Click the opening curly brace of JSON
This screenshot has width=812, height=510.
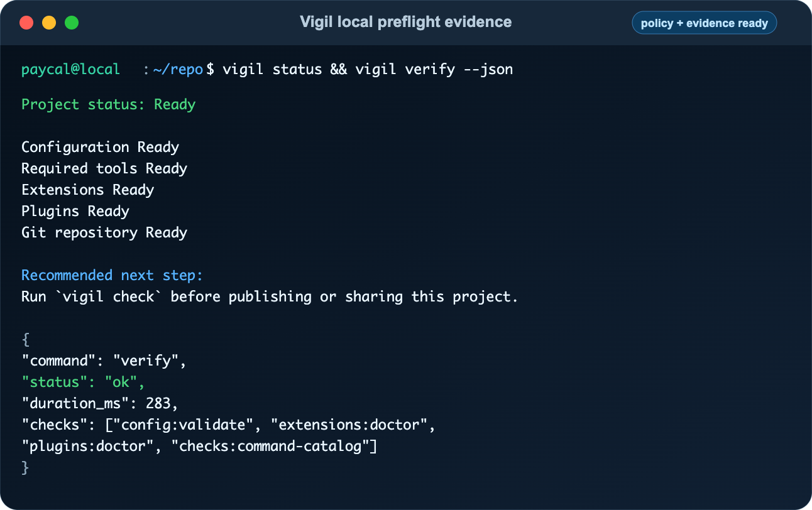(x=26, y=340)
